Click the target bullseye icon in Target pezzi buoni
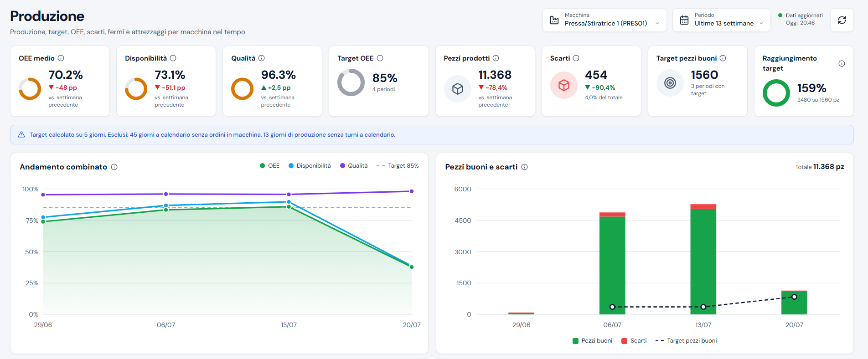Image resolution: width=868 pixels, height=359 pixels. (670, 83)
